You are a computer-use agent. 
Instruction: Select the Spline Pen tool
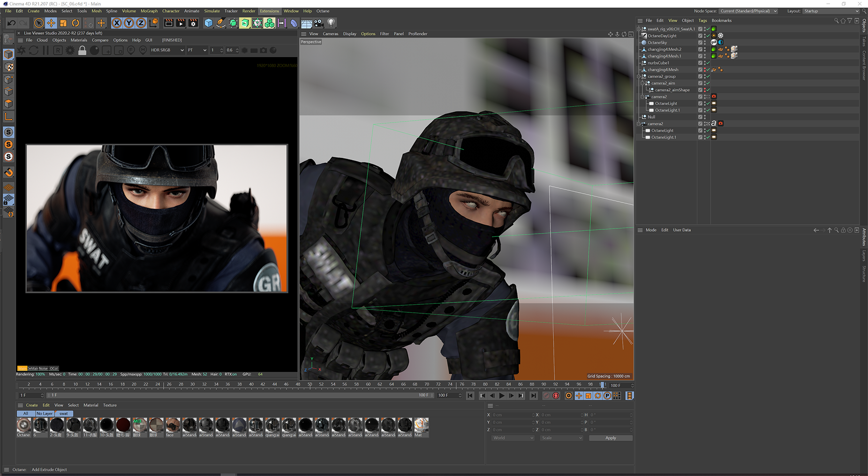tap(220, 23)
